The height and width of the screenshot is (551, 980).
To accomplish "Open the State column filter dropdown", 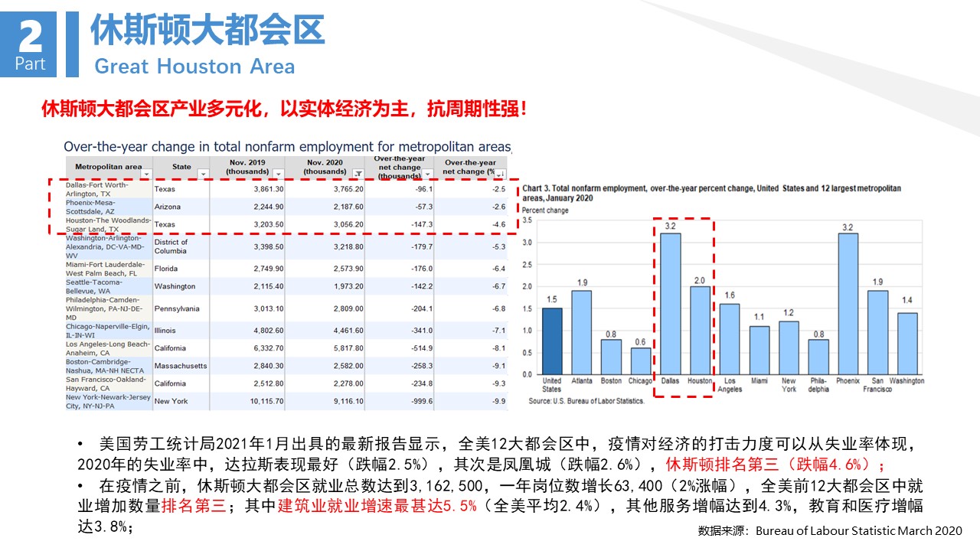I will point(203,174).
